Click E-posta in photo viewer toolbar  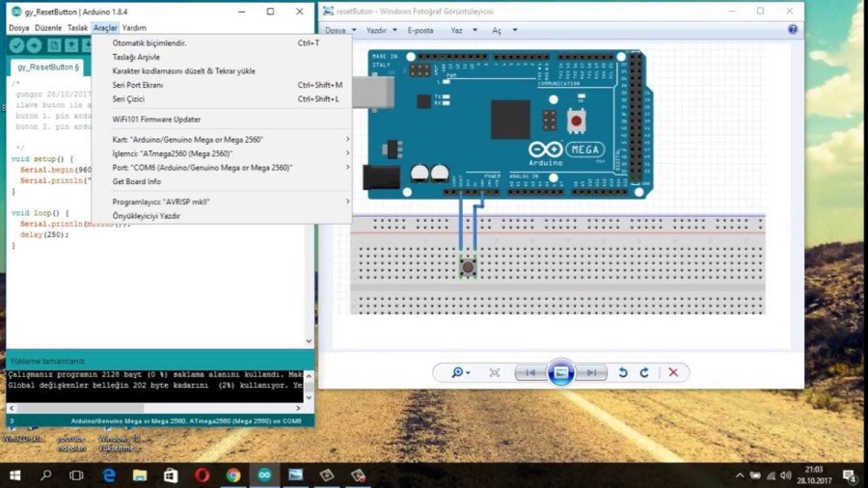tap(420, 30)
